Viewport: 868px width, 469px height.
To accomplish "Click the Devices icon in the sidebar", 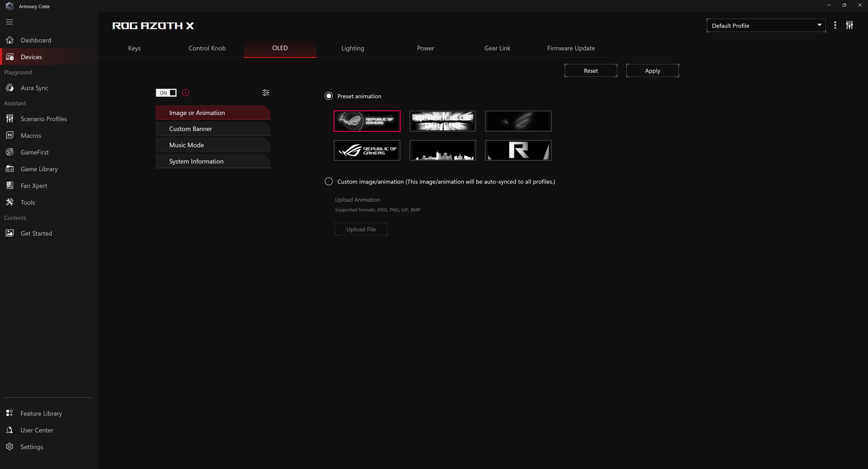I will pos(10,57).
